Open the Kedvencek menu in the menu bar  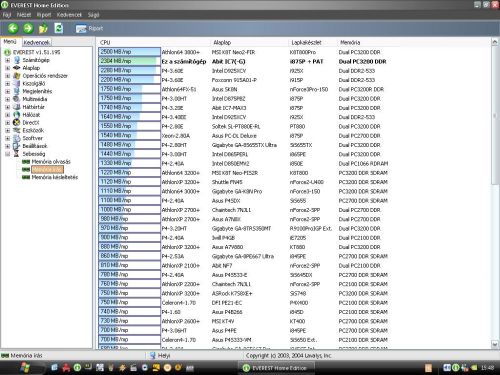69,15
